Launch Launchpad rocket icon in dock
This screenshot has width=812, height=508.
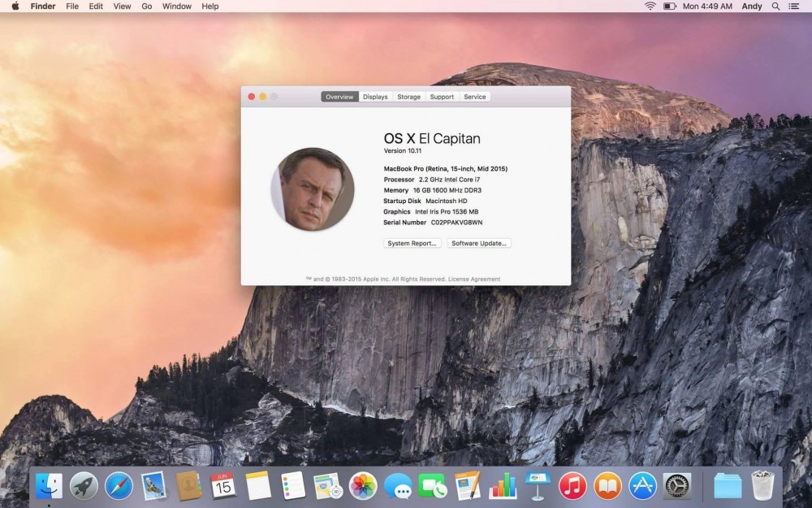pyautogui.click(x=84, y=486)
